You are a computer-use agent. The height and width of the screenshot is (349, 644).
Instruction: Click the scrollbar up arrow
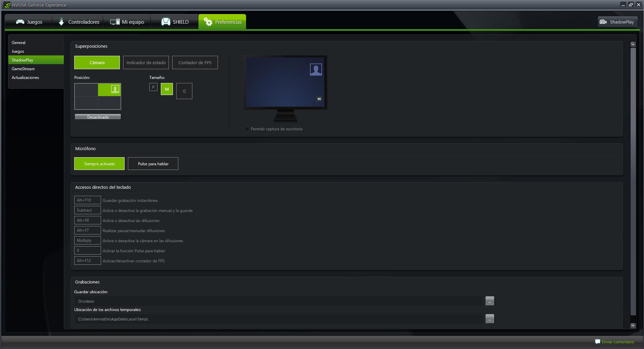pyautogui.click(x=633, y=44)
